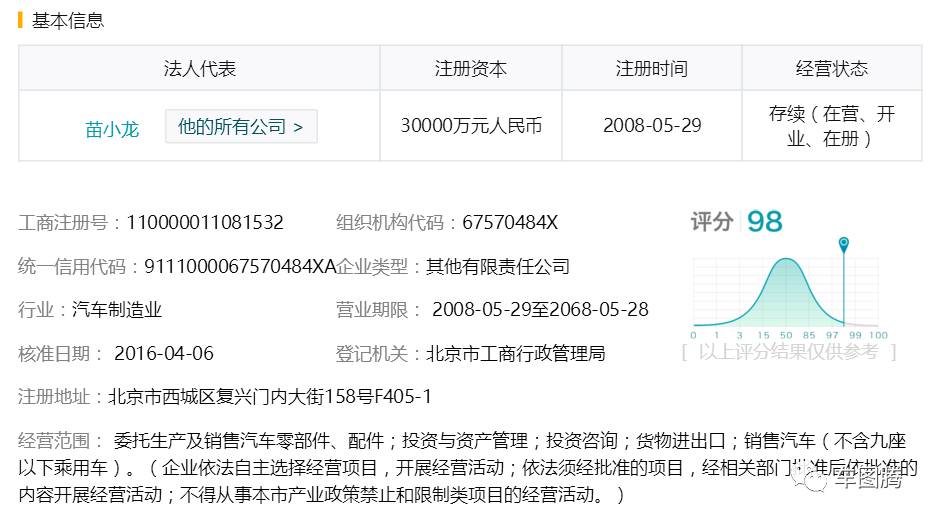Click company type 其他有限责任公司
The image size is (933, 519).
point(498,266)
